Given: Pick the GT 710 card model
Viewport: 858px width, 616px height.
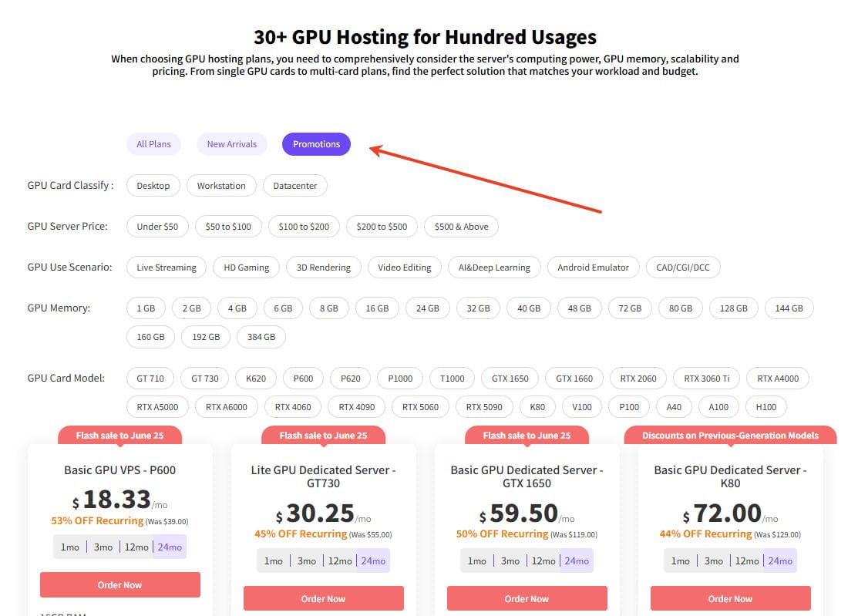Looking at the screenshot, I should pyautogui.click(x=150, y=378).
